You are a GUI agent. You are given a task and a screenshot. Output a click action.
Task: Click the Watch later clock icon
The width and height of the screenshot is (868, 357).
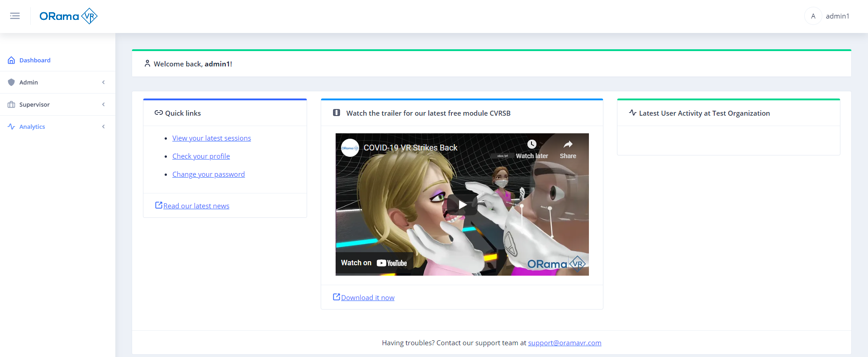click(532, 144)
